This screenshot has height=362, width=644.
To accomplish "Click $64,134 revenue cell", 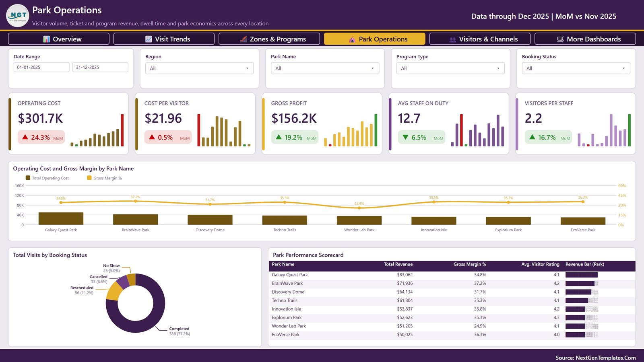I will (405, 292).
